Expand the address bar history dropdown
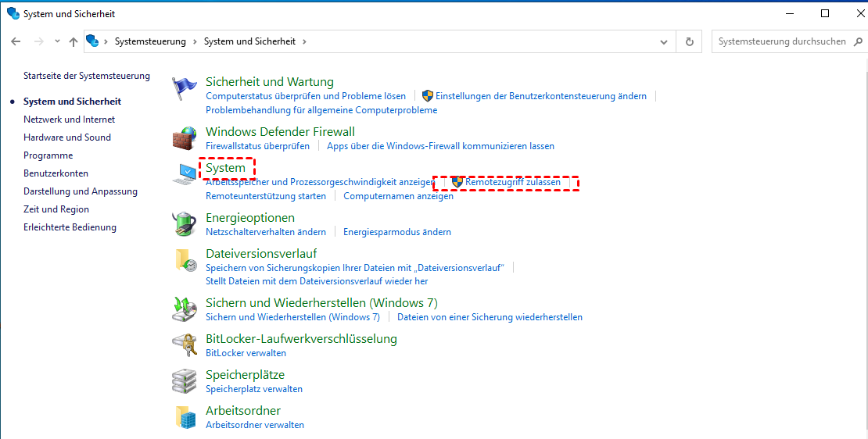 (664, 41)
